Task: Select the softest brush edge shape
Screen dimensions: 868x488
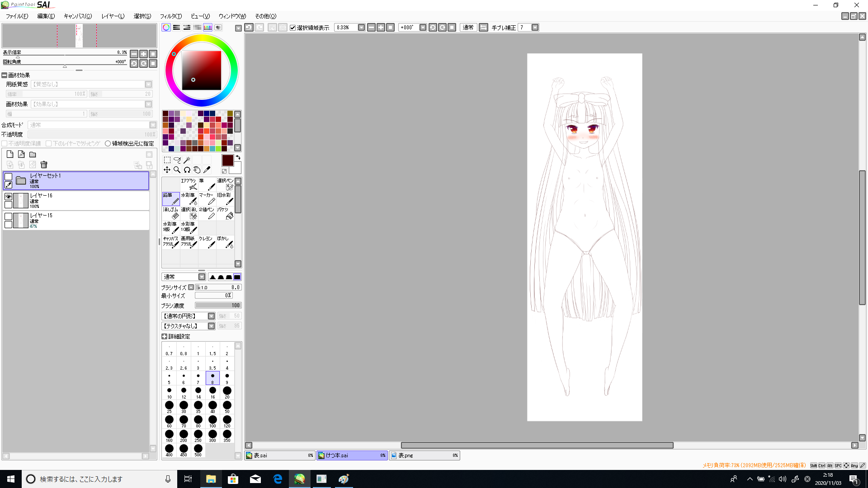Action: [x=212, y=277]
